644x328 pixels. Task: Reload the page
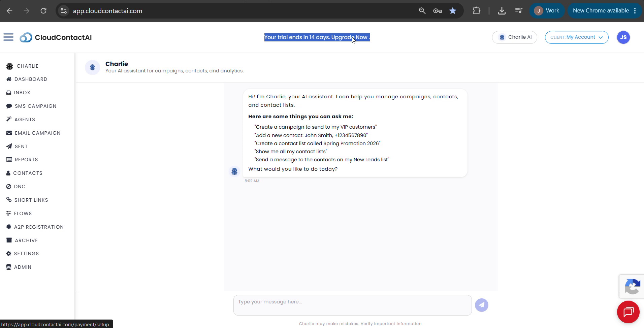click(43, 11)
